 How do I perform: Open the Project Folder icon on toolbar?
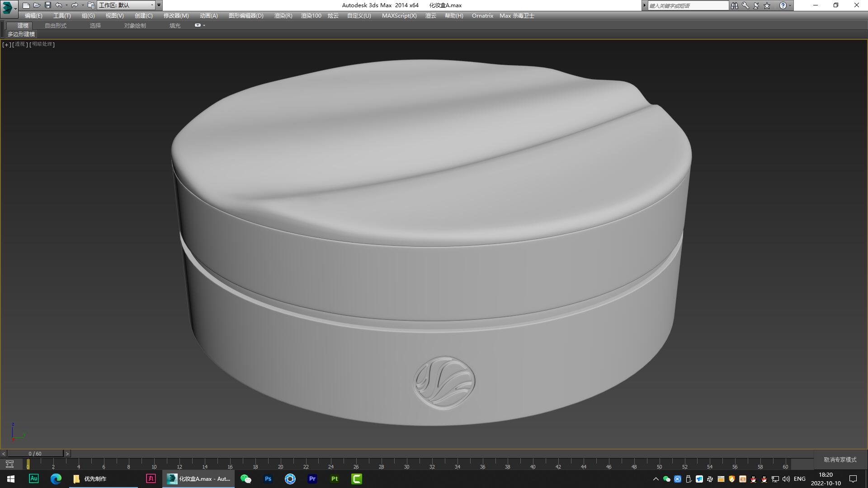(90, 5)
